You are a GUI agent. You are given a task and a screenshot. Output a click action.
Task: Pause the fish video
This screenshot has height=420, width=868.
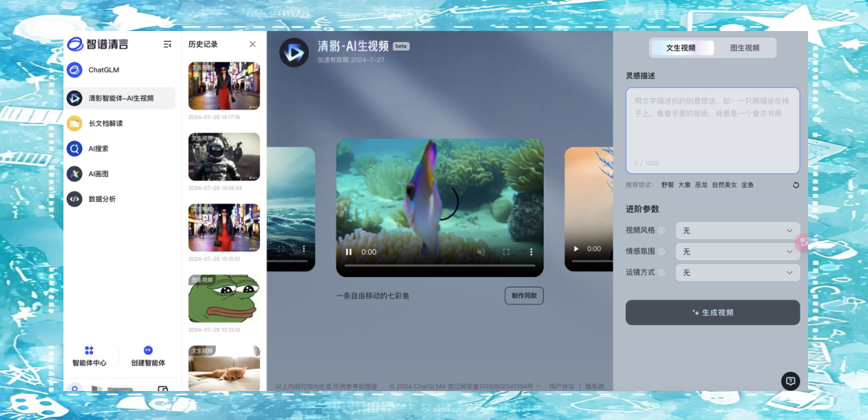pyautogui.click(x=349, y=252)
